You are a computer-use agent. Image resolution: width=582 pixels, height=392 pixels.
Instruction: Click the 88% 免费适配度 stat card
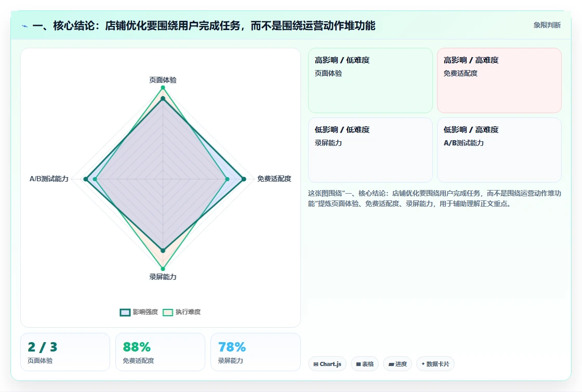tap(161, 352)
